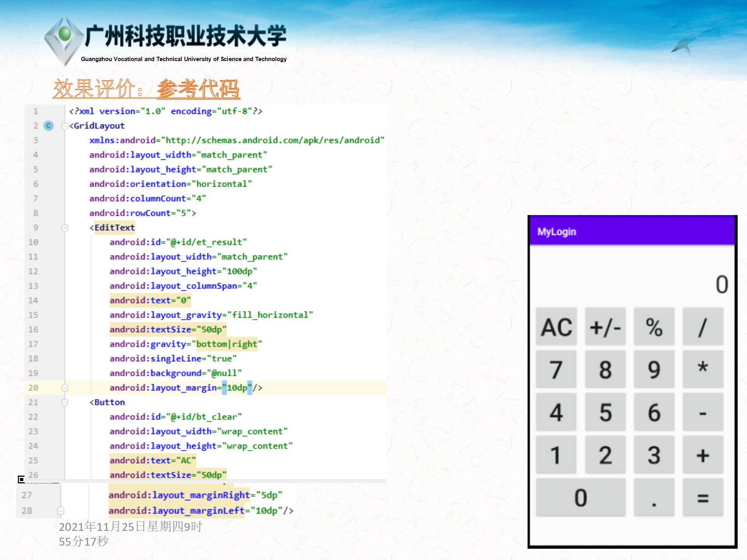Tap the multiply asterisk button
Screen dimensions: 747x560
pos(703,369)
